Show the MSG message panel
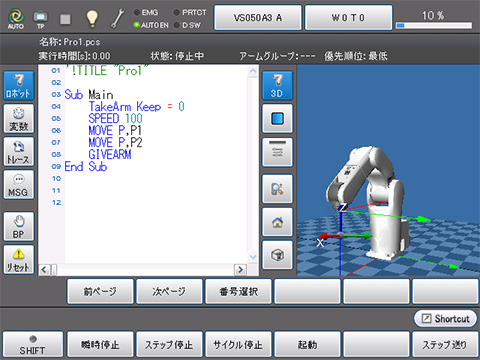 [19, 185]
